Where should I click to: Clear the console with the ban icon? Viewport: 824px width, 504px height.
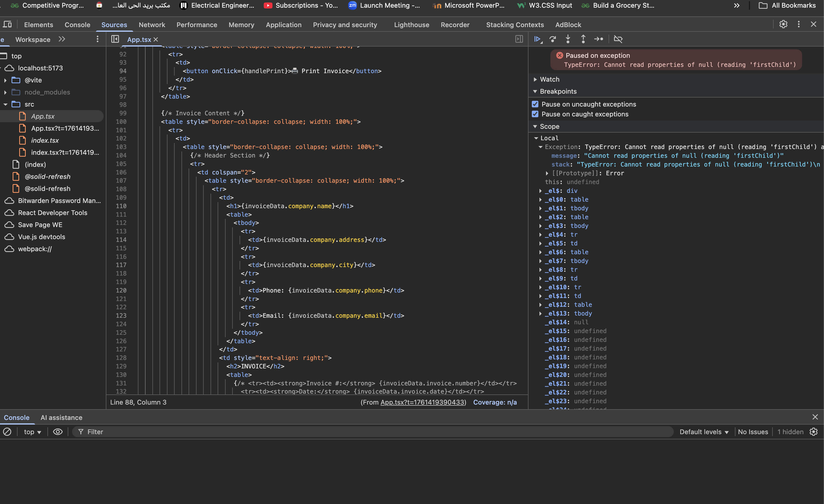[7, 432]
